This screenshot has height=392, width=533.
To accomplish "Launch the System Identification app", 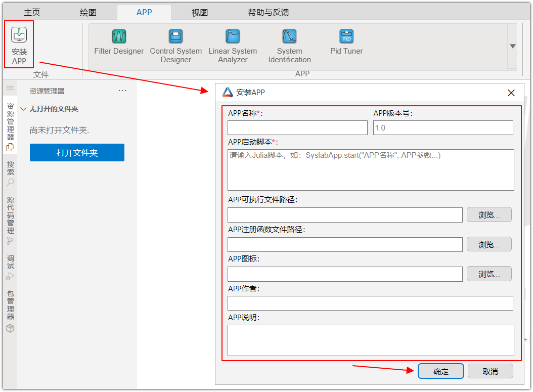I will 290,47.
